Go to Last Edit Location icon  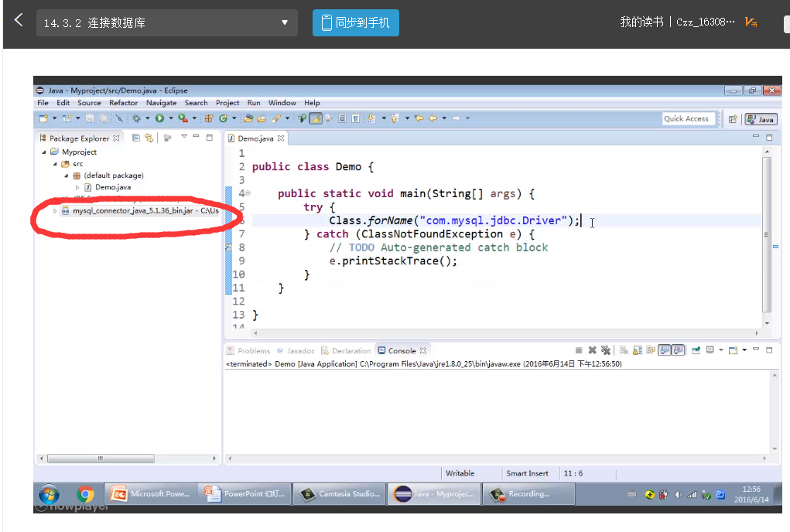[419, 118]
